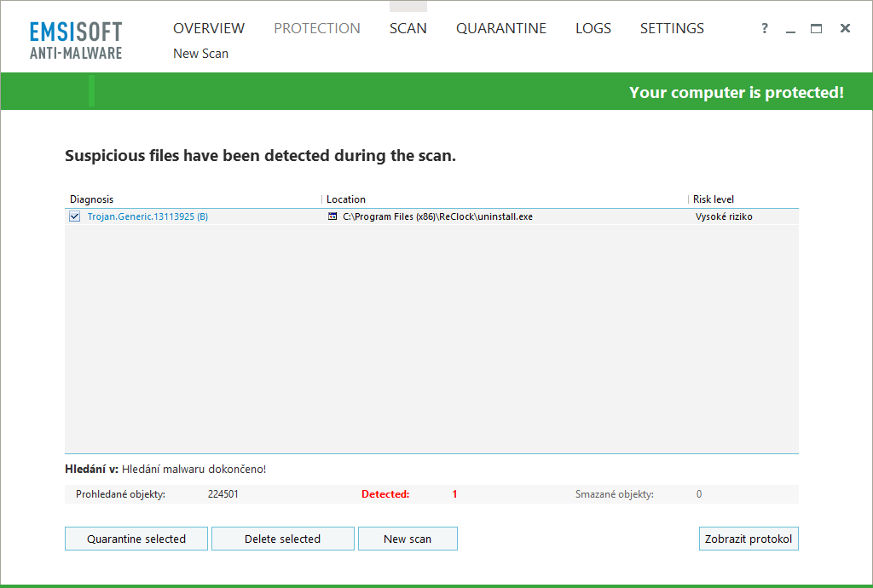Open the Scan tab
This screenshot has width=873, height=588.
click(x=408, y=28)
